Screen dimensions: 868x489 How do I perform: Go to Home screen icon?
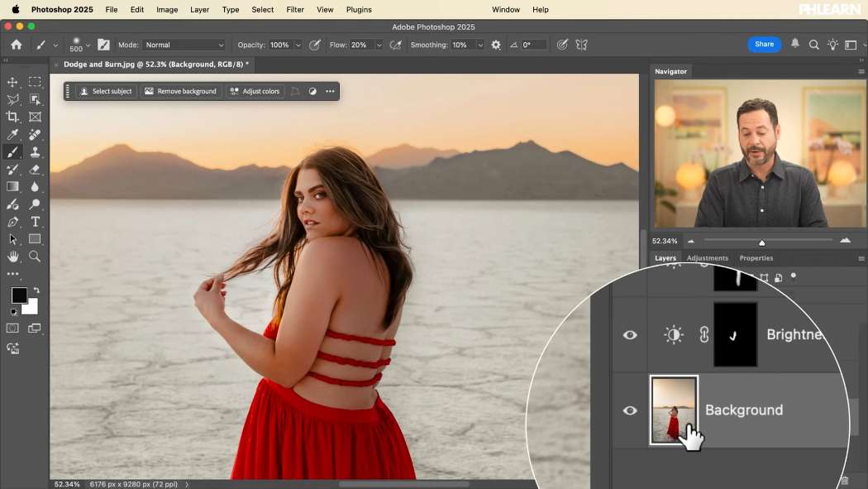click(17, 45)
